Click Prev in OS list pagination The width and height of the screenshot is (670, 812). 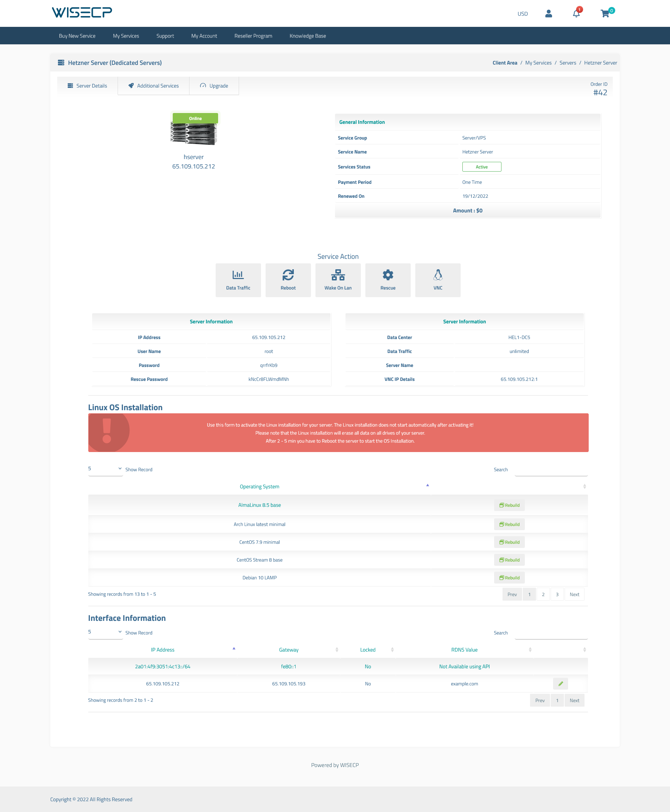coord(512,594)
